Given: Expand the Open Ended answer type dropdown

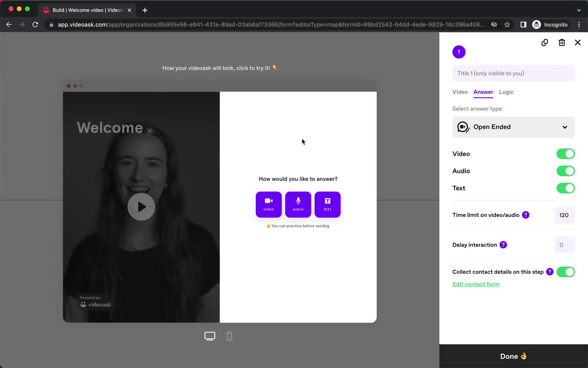Looking at the screenshot, I should coord(514,127).
